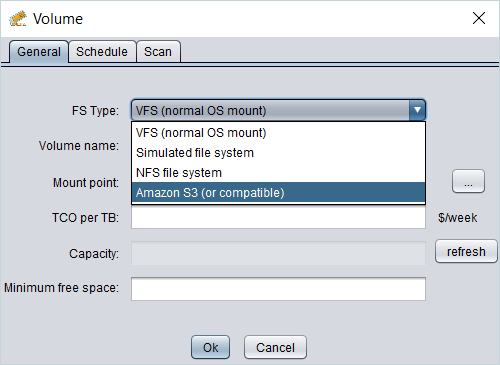
Task: Click the Volume window app icon
Action: [18, 18]
